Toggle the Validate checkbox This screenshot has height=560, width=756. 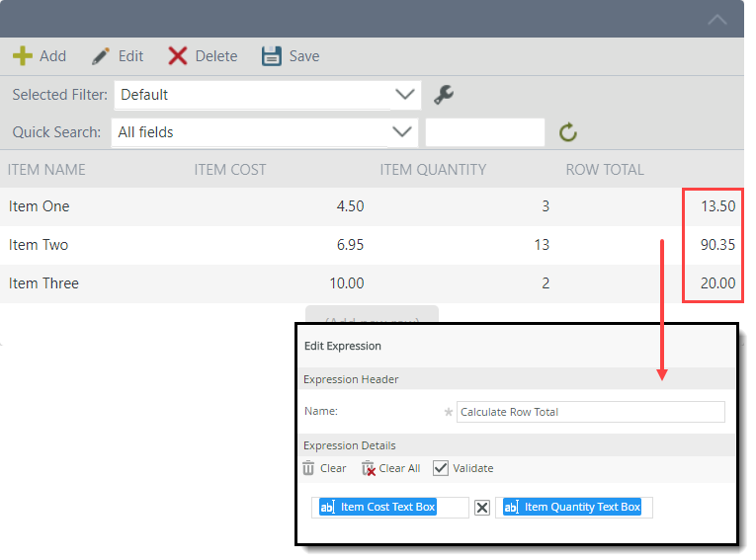pyautogui.click(x=441, y=468)
